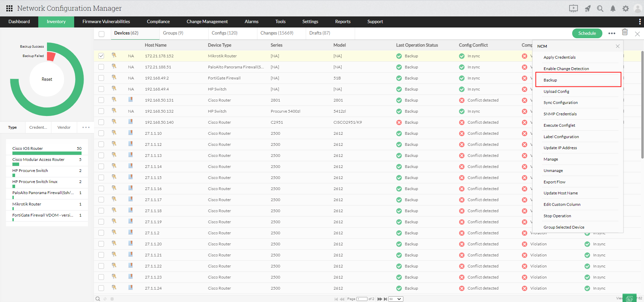Type a page number in the Page field
644x302 pixels.
[361, 299]
